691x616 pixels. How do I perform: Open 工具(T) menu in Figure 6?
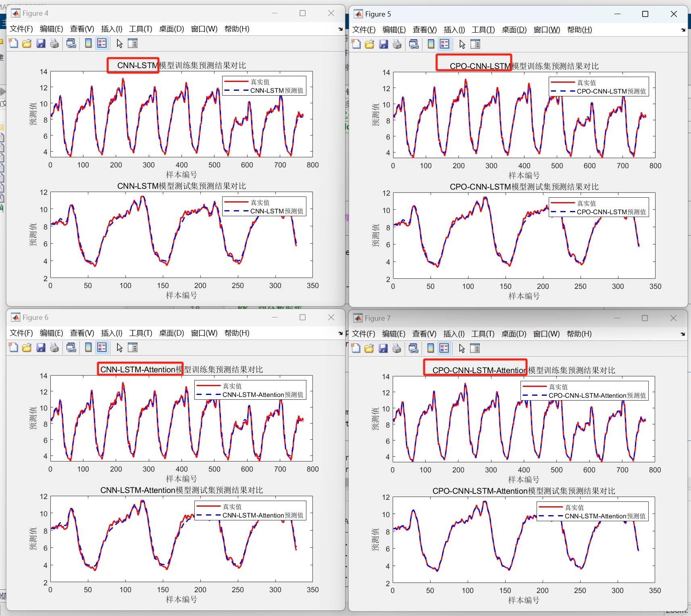click(x=141, y=333)
